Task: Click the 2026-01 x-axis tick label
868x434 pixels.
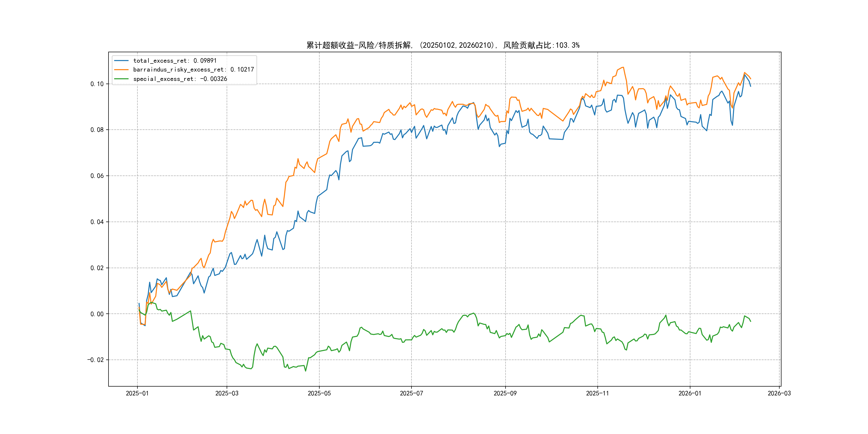Action: coord(690,393)
